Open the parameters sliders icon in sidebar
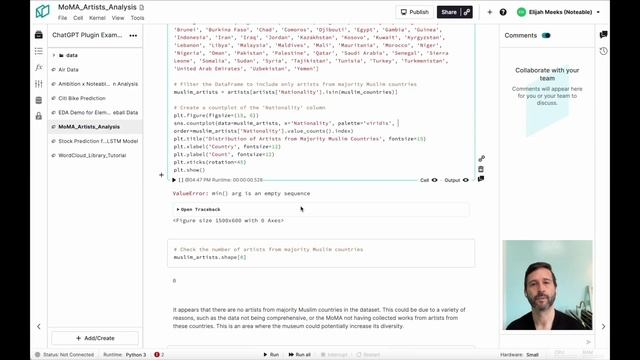 click(39, 84)
